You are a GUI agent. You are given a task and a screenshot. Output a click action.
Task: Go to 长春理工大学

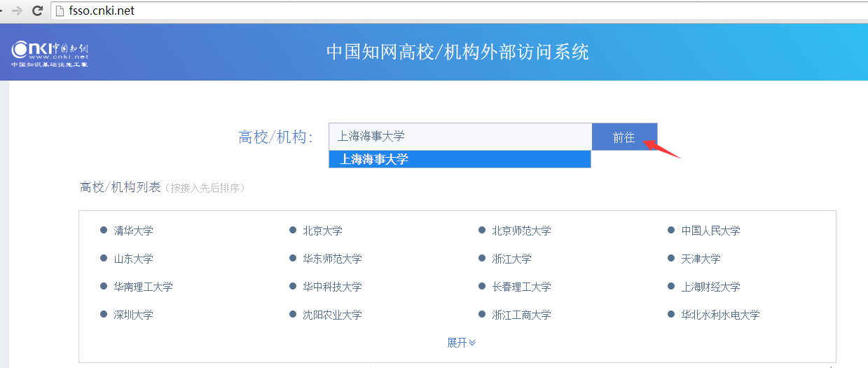[521, 287]
